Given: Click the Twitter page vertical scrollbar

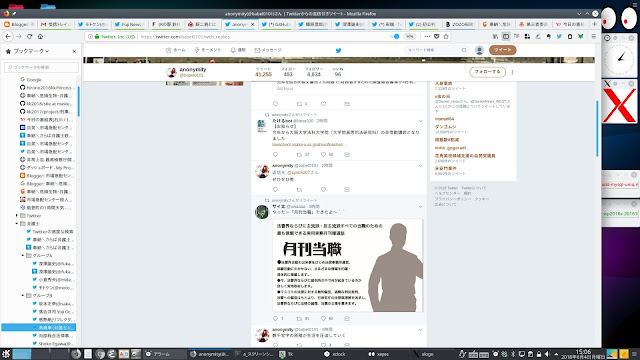Looking at the screenshot, I should coord(597,129).
